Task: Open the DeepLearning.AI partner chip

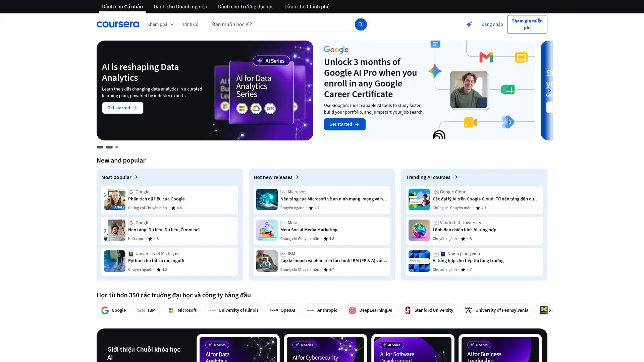Action: point(370,310)
